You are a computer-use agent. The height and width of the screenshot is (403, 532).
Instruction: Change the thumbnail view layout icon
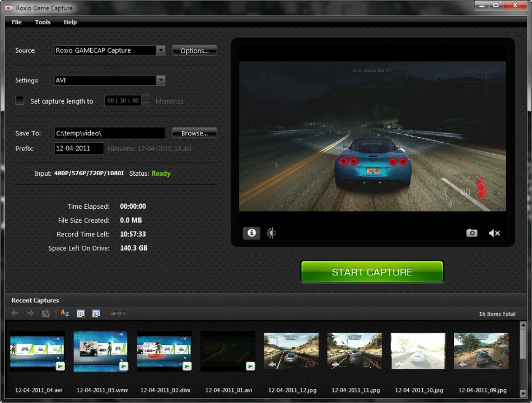pyautogui.click(x=81, y=313)
